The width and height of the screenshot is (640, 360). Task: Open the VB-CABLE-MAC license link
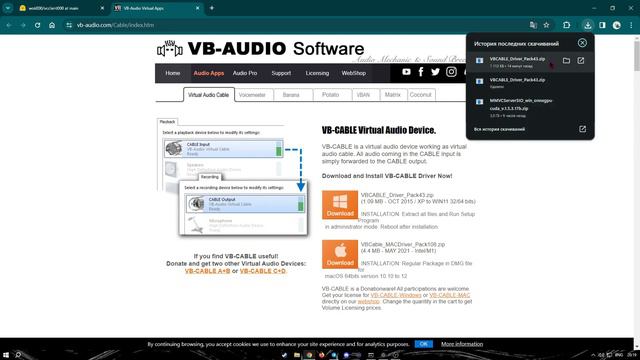[450, 295]
